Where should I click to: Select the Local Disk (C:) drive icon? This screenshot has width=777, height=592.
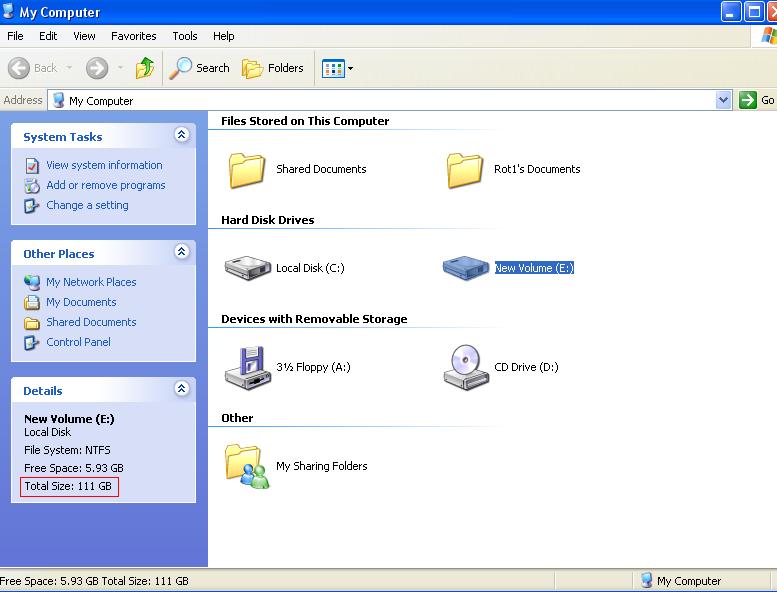tap(247, 268)
